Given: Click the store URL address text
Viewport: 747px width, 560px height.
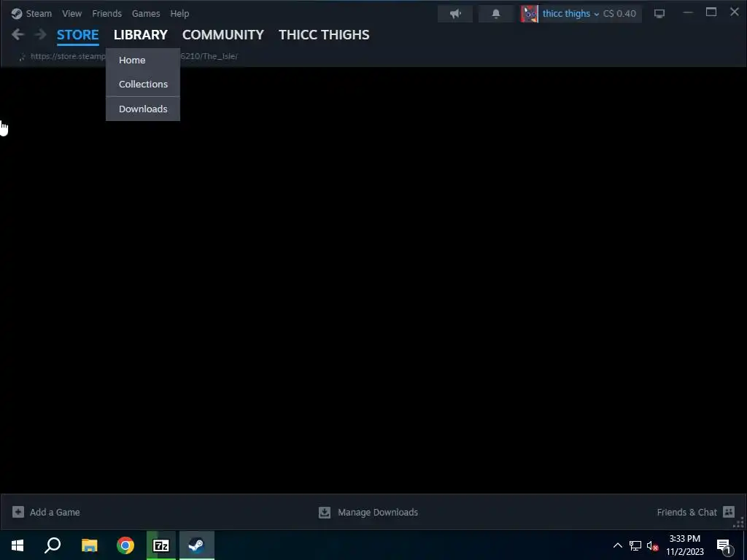Looking at the screenshot, I should [134, 56].
